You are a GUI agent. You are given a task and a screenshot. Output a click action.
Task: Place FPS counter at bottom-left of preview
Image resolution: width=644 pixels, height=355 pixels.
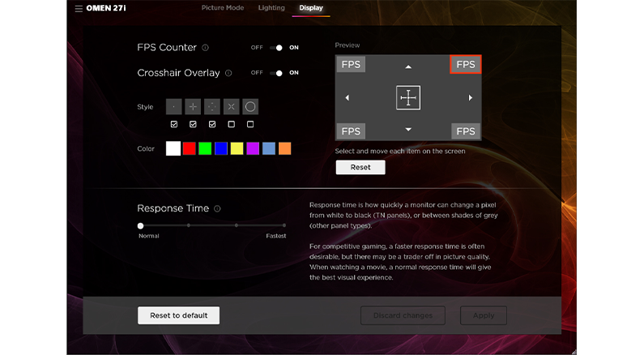[351, 131]
